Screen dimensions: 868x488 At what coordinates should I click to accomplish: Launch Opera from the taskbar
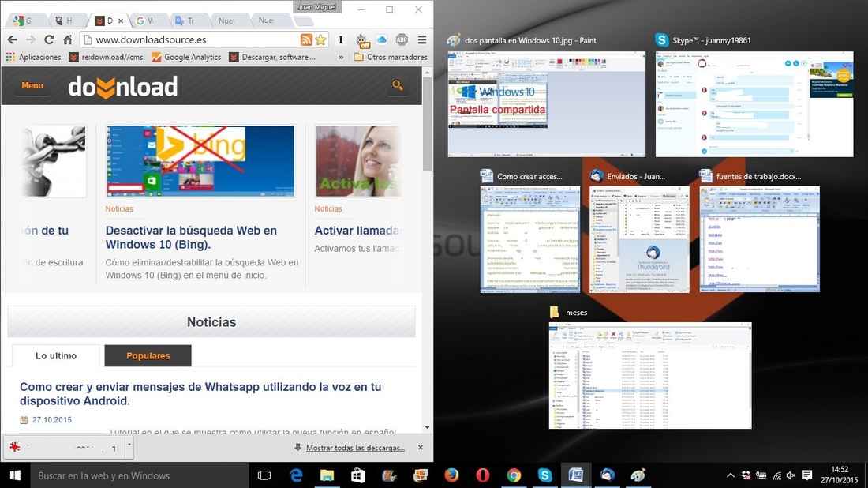(x=483, y=475)
